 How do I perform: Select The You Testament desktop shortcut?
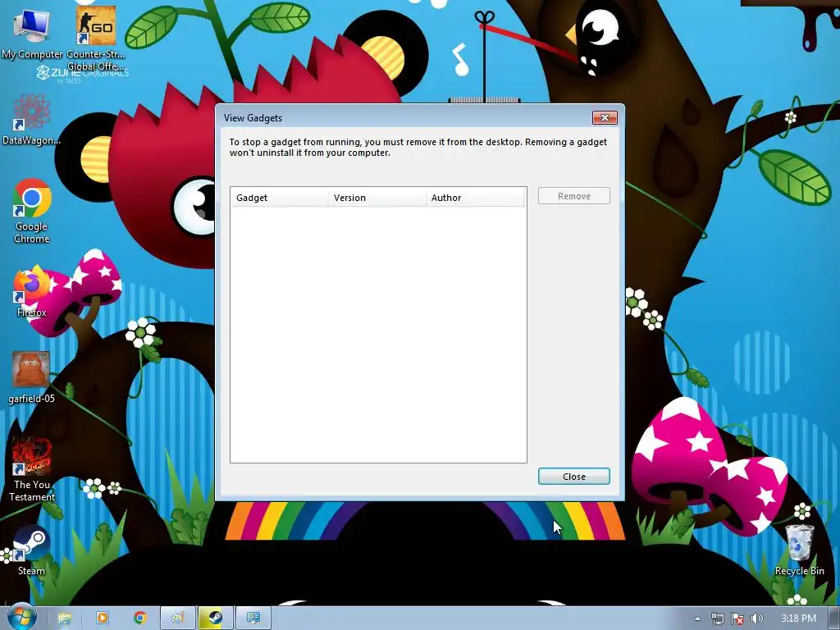point(32,470)
